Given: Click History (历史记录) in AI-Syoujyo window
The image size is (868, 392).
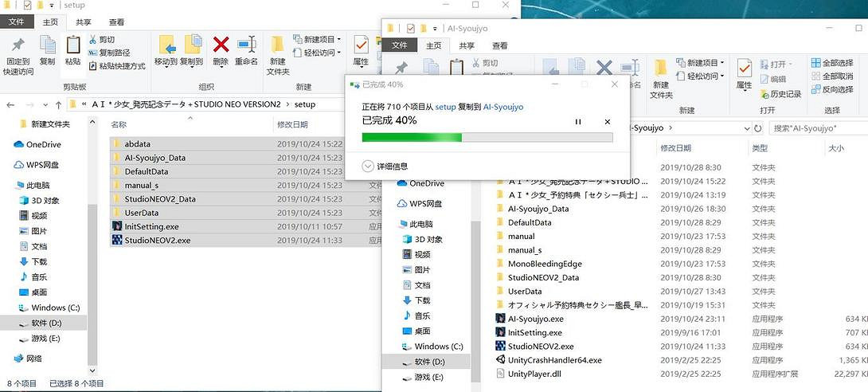Looking at the screenshot, I should pyautogui.click(x=780, y=94).
